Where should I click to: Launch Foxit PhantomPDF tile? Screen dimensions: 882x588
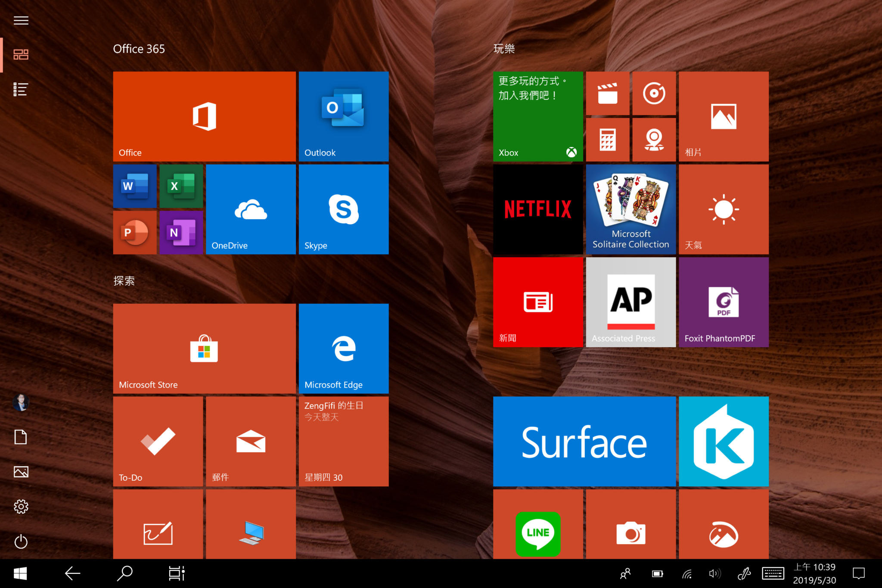pyautogui.click(x=724, y=302)
